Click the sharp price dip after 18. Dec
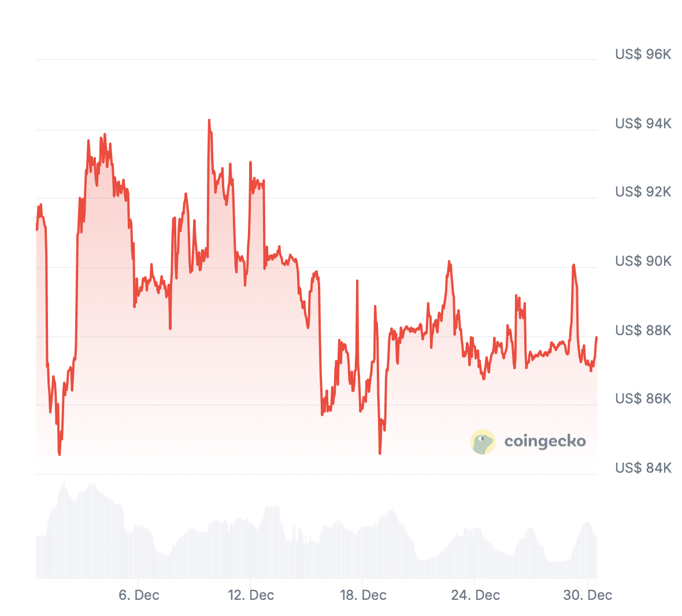682x616 pixels. coord(380,452)
